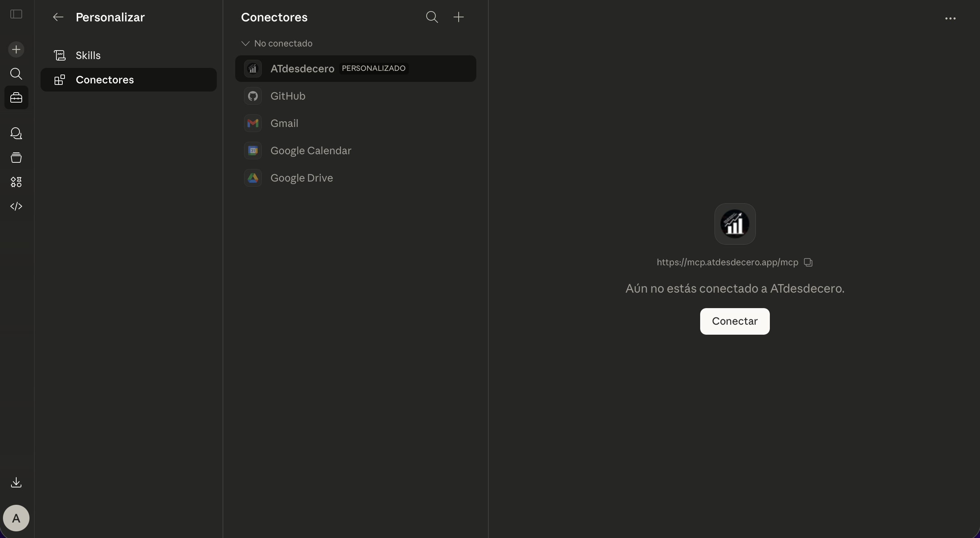Open the developer code icon in sidebar

(x=16, y=206)
